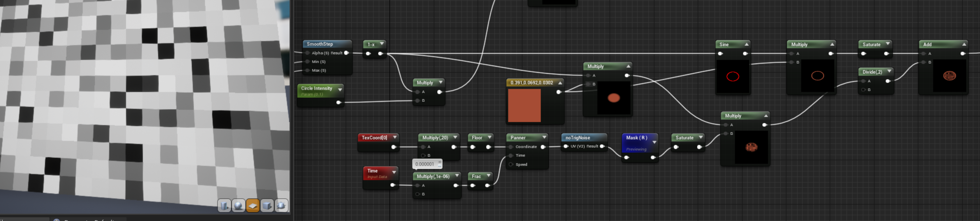Select the teapot custom preview mesh

[x=281, y=206]
